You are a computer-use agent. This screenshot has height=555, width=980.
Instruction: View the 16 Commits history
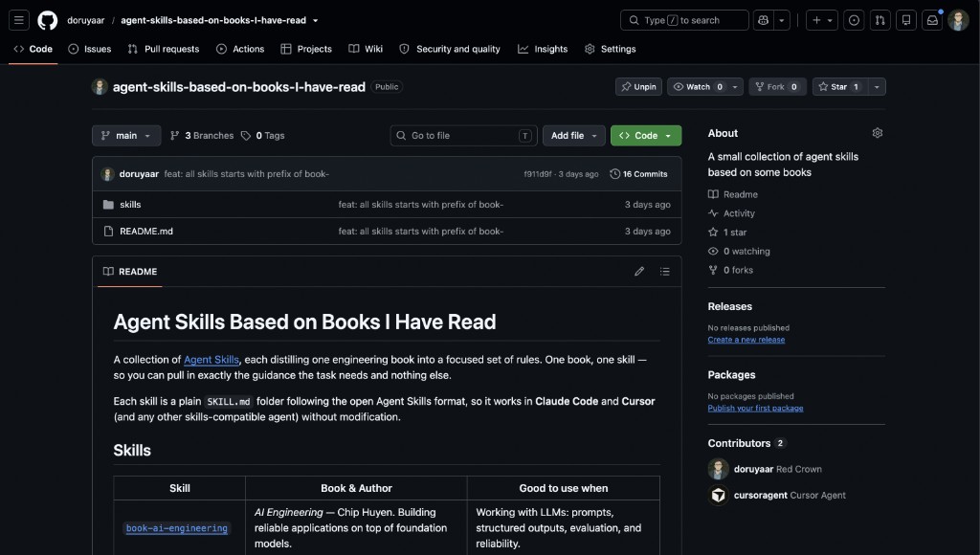tap(638, 174)
